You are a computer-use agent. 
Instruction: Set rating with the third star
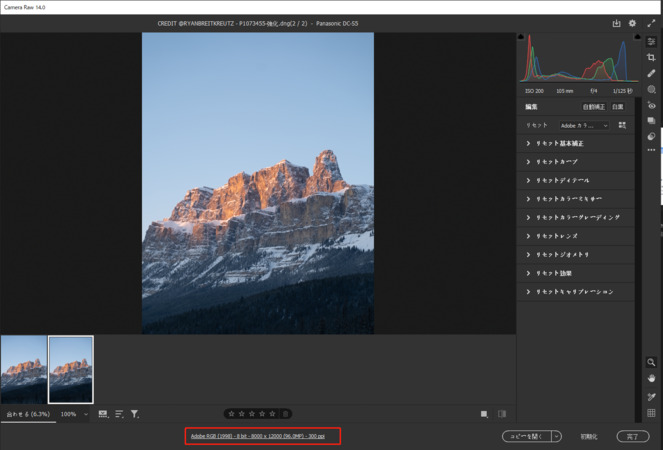pyautogui.click(x=252, y=414)
